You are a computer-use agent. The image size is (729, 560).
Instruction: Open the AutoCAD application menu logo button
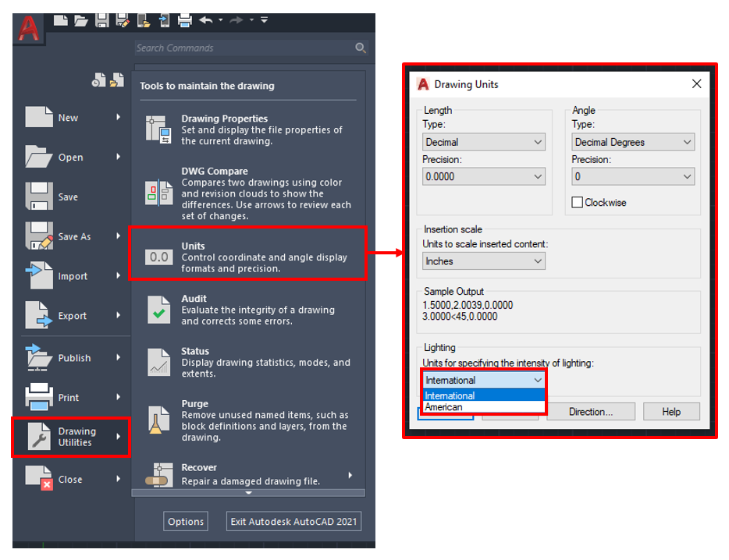[28, 29]
